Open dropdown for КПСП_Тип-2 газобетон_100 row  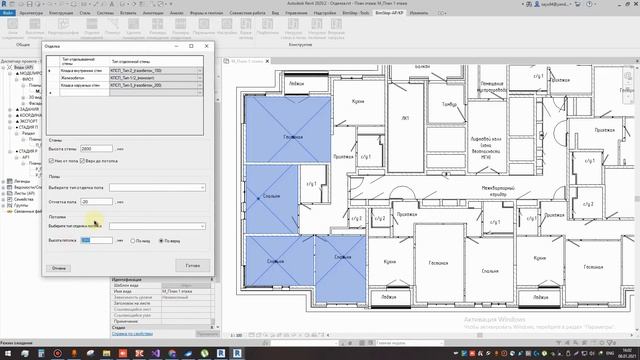tap(200, 71)
